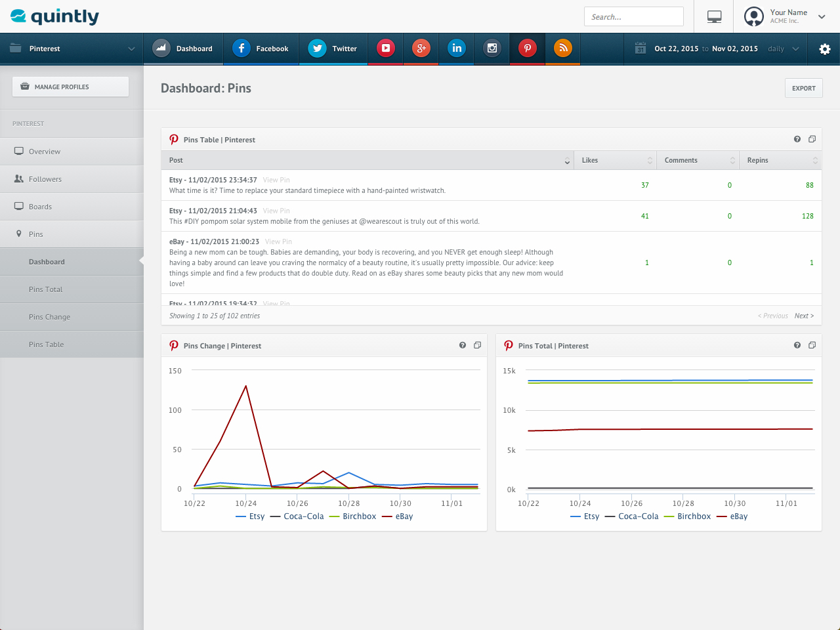Toggle Etsy series in Pins Change legend
The height and width of the screenshot is (630, 840).
tap(250, 516)
